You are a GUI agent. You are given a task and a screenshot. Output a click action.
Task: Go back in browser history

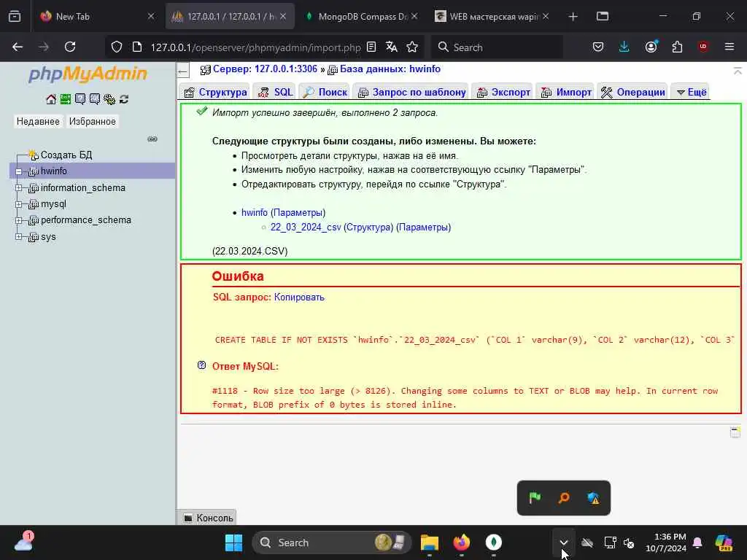click(18, 47)
